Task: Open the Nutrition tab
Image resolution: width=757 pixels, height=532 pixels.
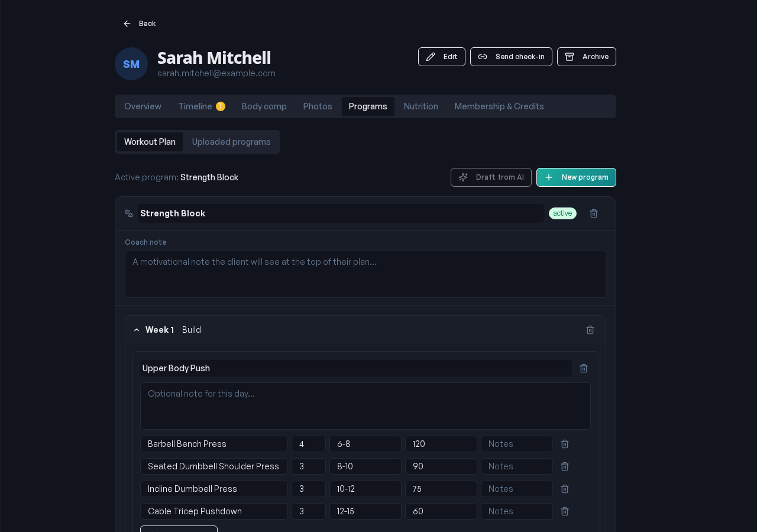Action: (421, 106)
